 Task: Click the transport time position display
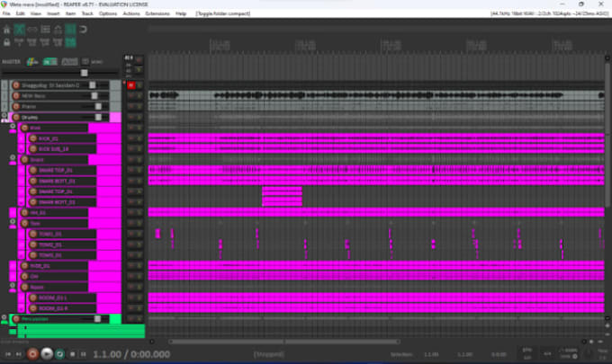(131, 354)
